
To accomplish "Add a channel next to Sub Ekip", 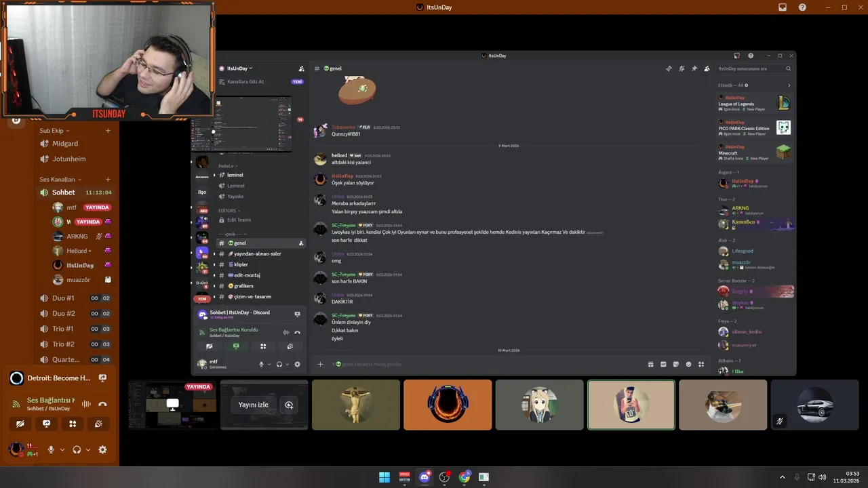I will [108, 131].
